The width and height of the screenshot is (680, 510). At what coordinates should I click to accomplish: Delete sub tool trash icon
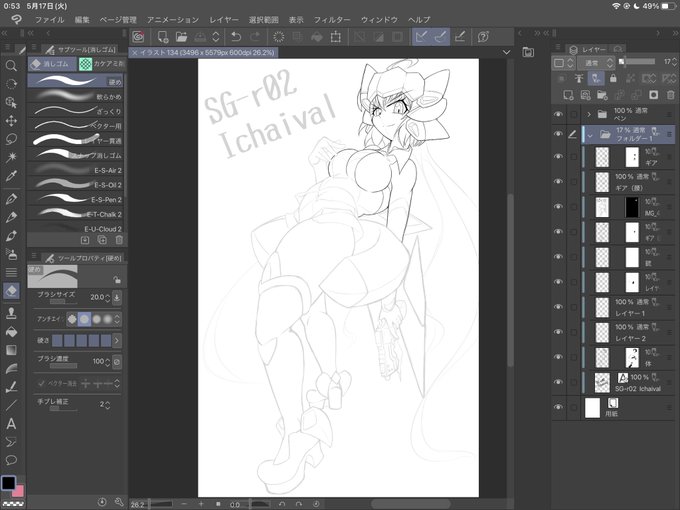(119, 240)
